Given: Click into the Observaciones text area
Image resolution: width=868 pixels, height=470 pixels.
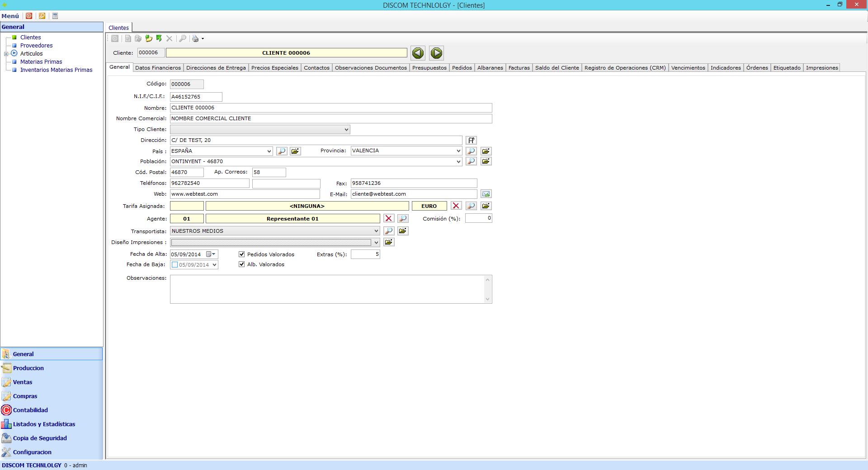Looking at the screenshot, I should pyautogui.click(x=328, y=289).
